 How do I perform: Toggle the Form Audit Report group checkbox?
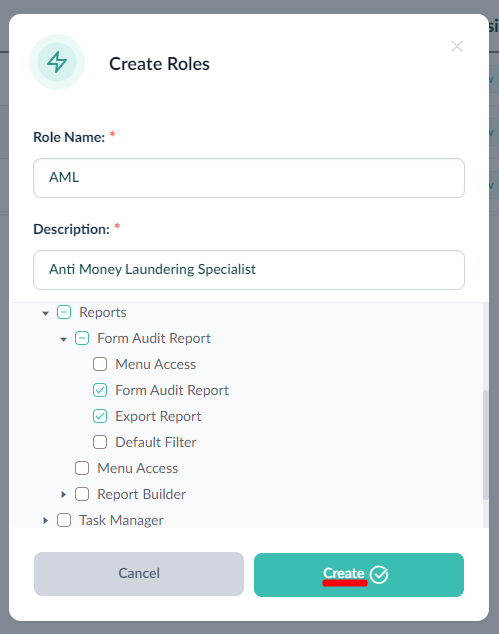pyautogui.click(x=82, y=338)
